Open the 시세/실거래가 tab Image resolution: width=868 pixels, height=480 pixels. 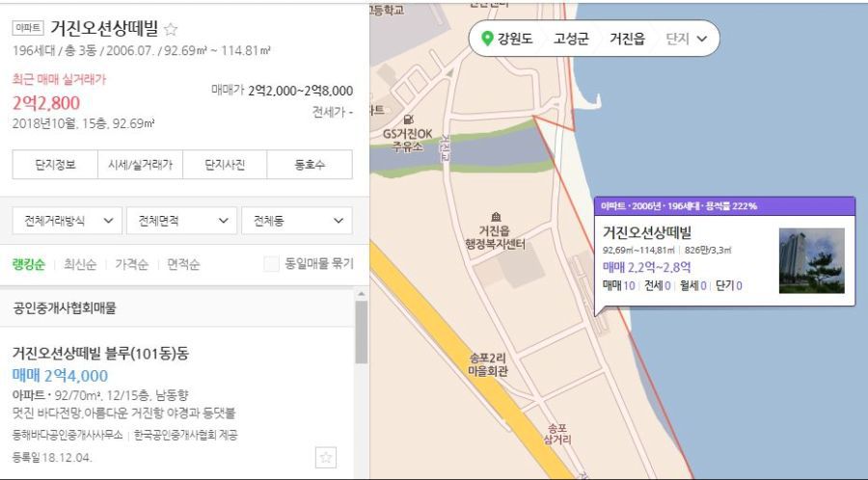[x=140, y=164]
